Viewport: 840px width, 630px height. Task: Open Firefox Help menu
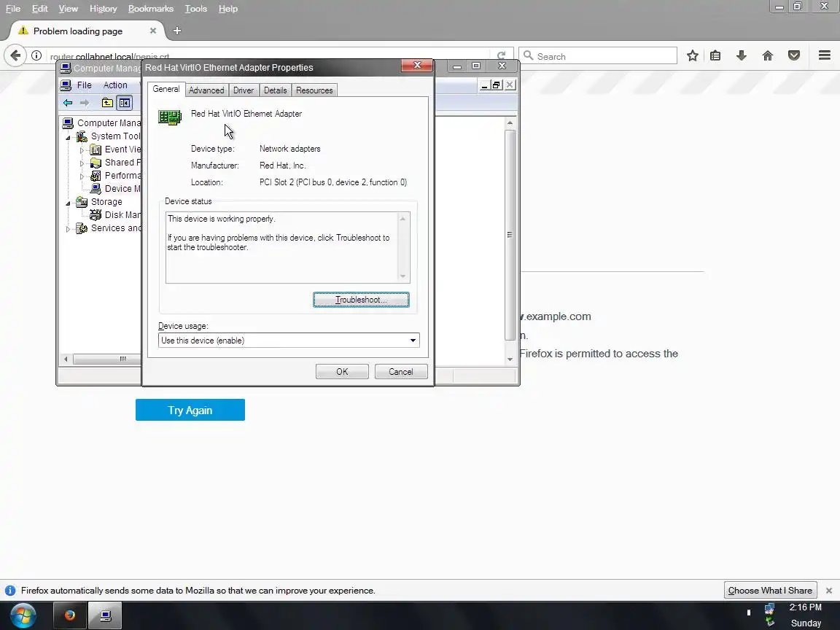coord(227,9)
